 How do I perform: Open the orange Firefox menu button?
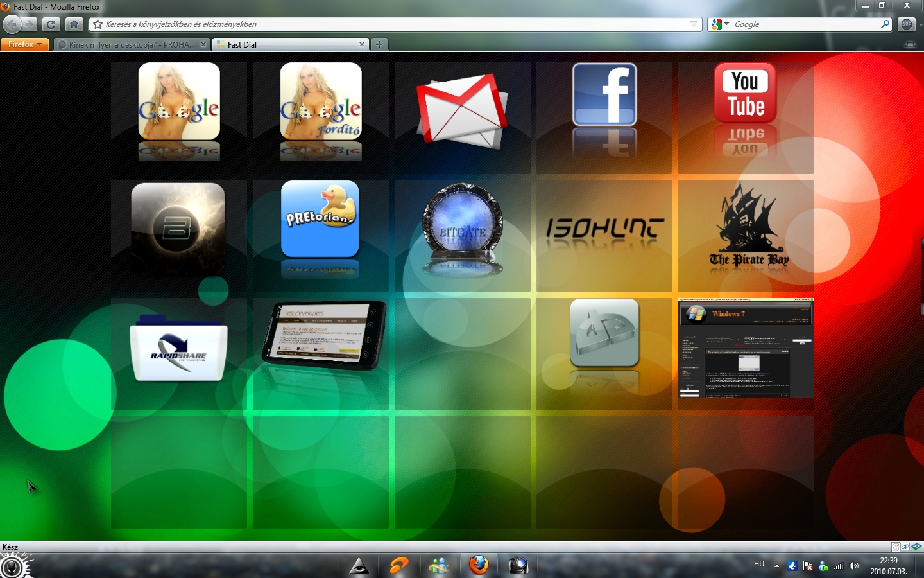pos(25,44)
